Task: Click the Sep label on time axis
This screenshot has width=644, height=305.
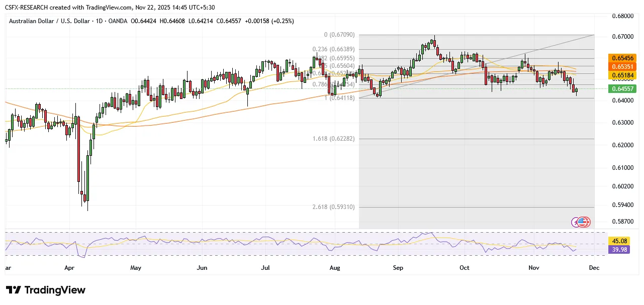Action: click(x=398, y=268)
